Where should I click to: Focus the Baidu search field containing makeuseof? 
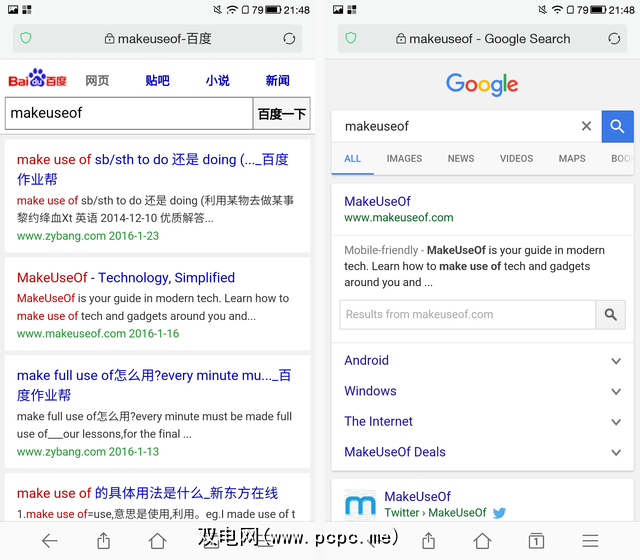(x=129, y=113)
